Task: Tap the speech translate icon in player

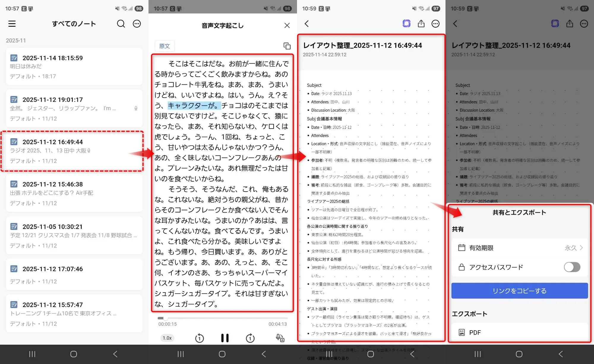Action: (280, 338)
